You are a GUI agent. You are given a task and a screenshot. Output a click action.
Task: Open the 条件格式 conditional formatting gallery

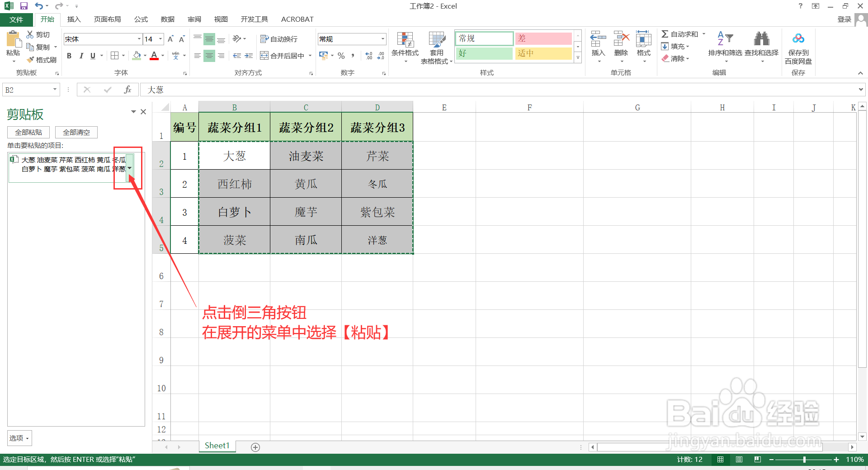[405, 47]
